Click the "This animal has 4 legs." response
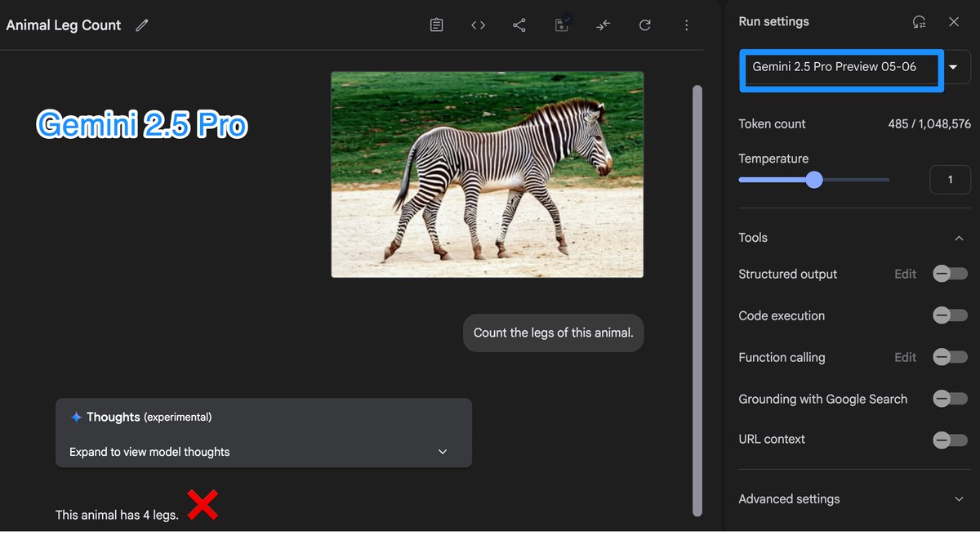980x554 pixels. tap(117, 515)
